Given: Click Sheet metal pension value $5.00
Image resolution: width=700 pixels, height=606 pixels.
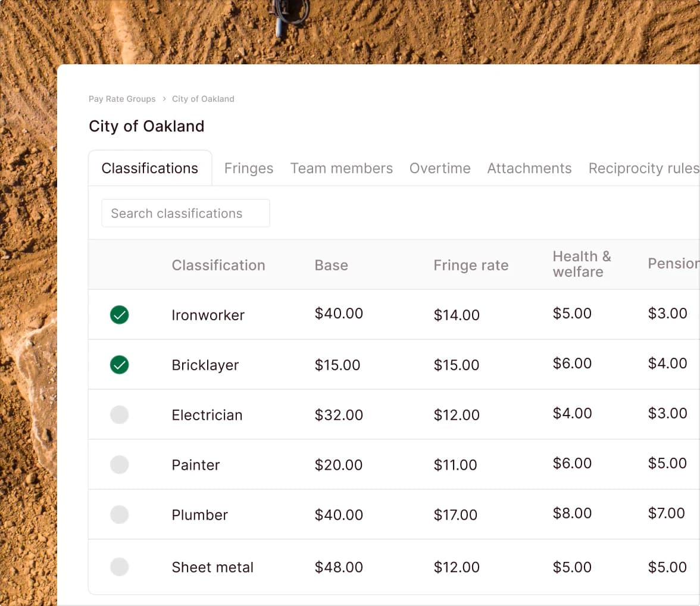Looking at the screenshot, I should point(667,567).
